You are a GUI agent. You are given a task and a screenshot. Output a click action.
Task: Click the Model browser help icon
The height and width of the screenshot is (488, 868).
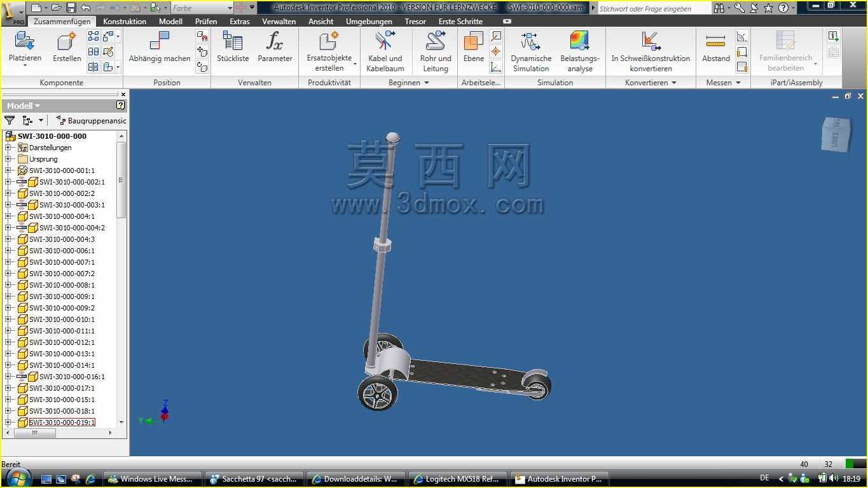[x=121, y=106]
